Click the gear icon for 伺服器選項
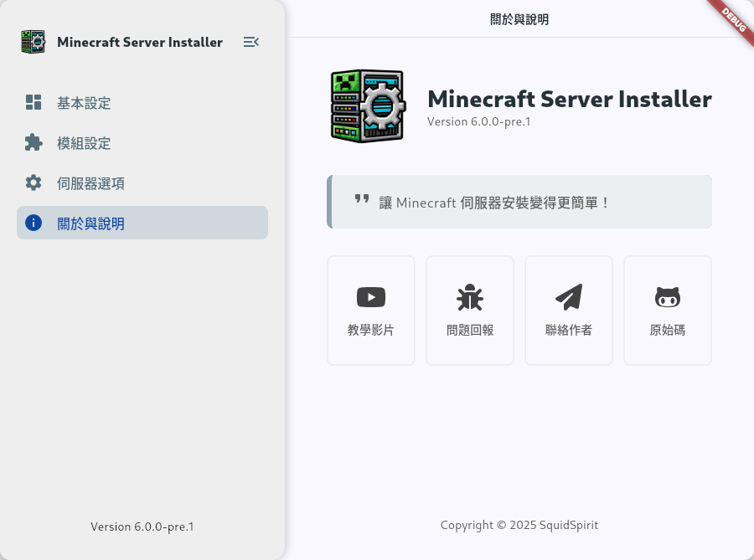Viewport: 754px width, 560px height. [34, 183]
